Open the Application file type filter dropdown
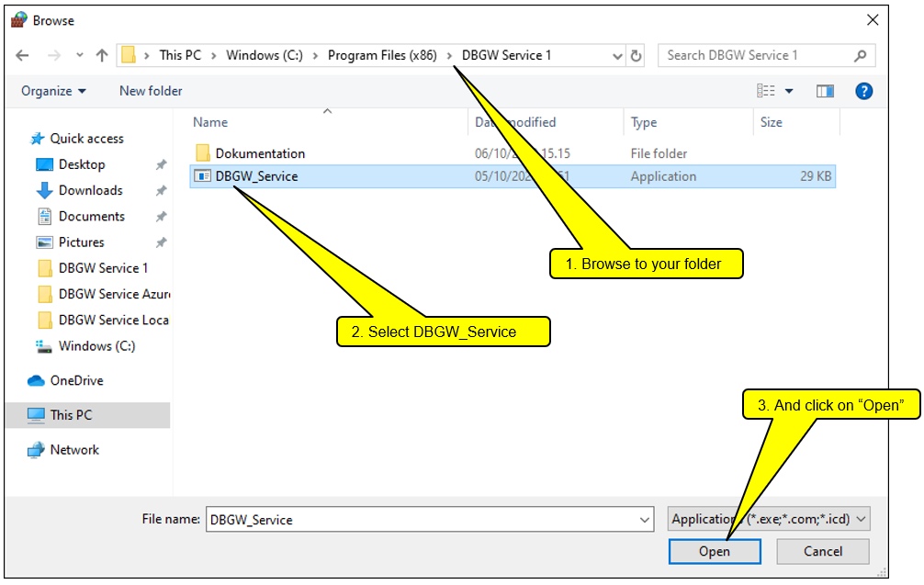The width and height of the screenshot is (924, 585). [769, 520]
